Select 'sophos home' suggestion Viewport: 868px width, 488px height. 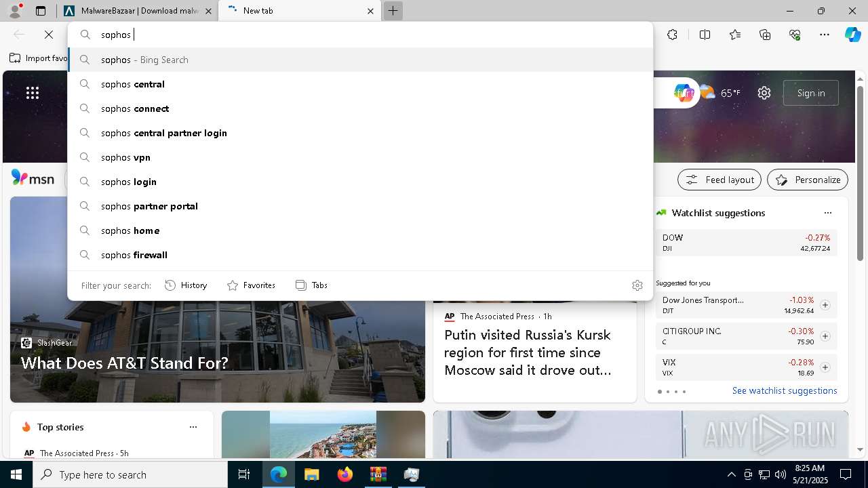[x=360, y=230]
